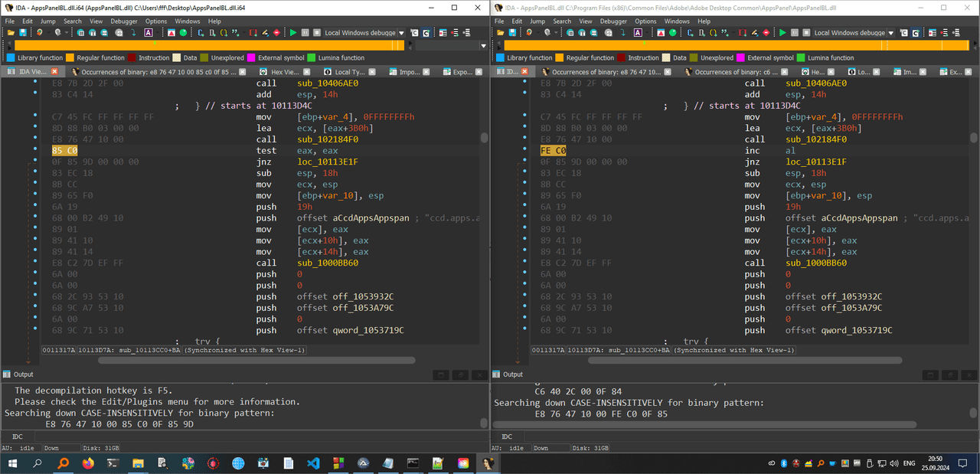Start debugging with green play icon, left window
Image resolution: width=980 pixels, height=474 pixels.
point(293,33)
